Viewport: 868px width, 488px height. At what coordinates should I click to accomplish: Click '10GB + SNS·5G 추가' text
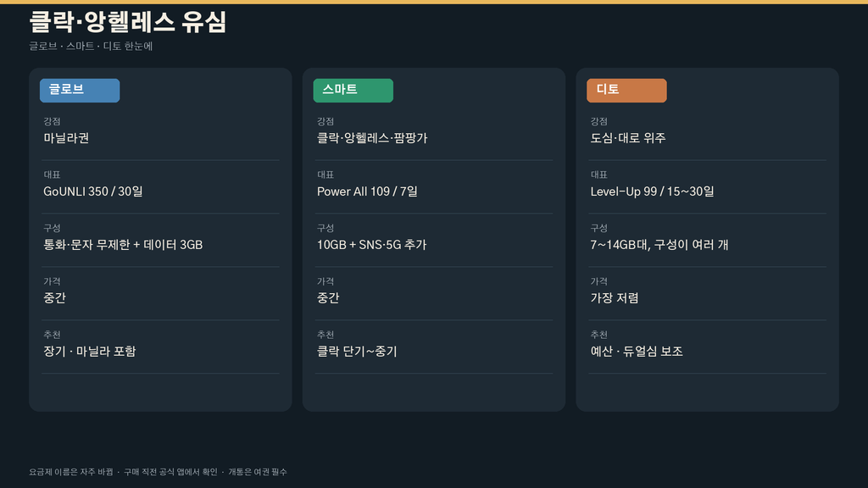(x=371, y=245)
